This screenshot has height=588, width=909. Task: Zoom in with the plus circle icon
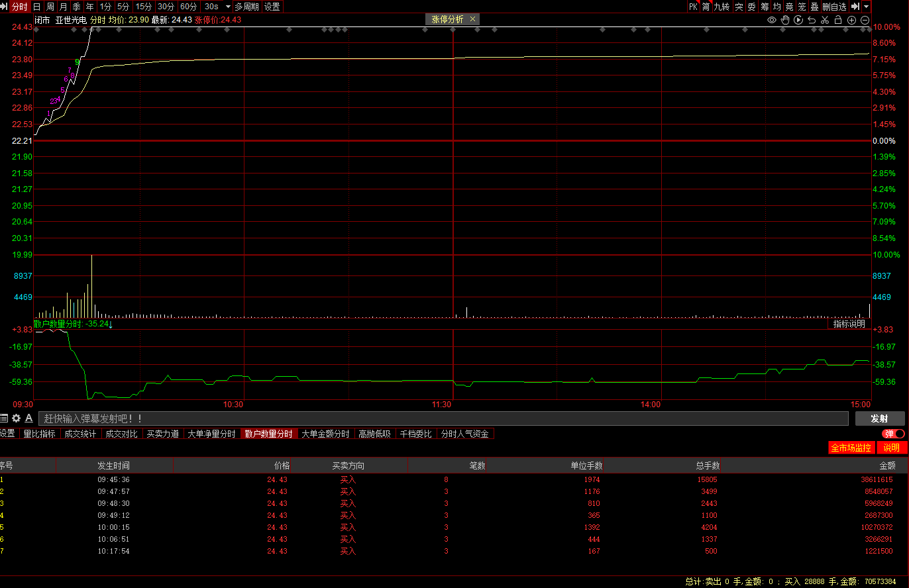(852, 20)
